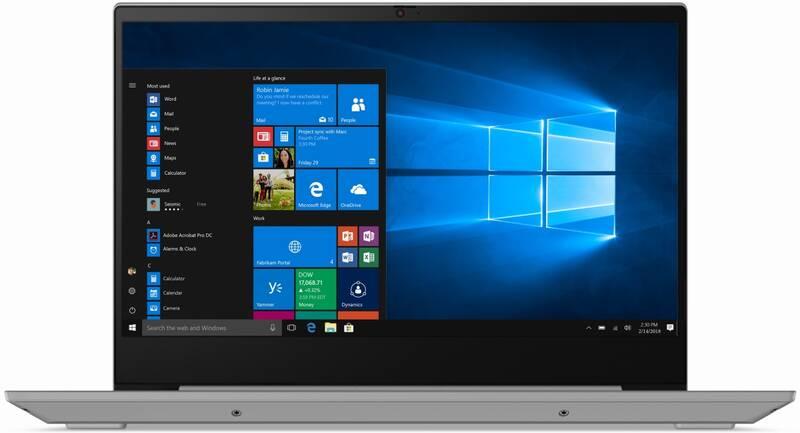Open the People tile
This screenshot has width=800, height=433.
(x=358, y=105)
